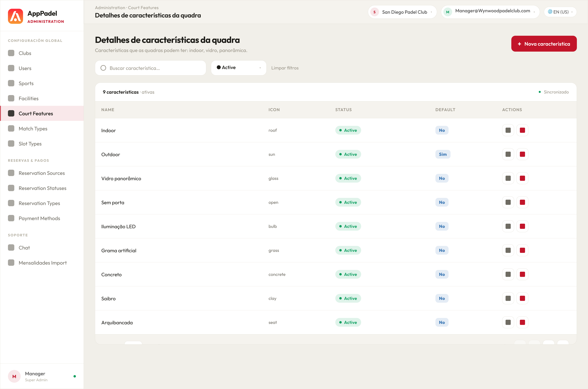The width and height of the screenshot is (588, 389).
Task: Go to Payment Methods
Action: pos(42,218)
